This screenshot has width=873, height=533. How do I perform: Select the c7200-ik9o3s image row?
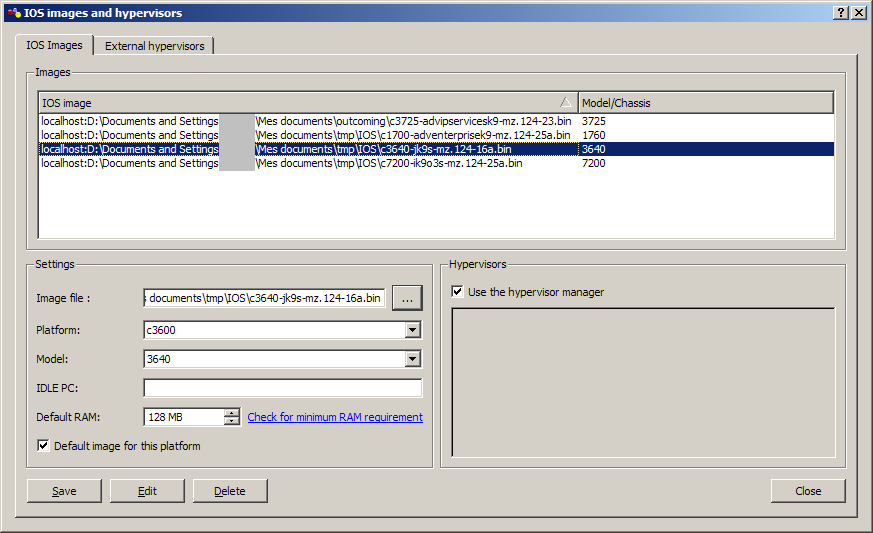coord(305,163)
